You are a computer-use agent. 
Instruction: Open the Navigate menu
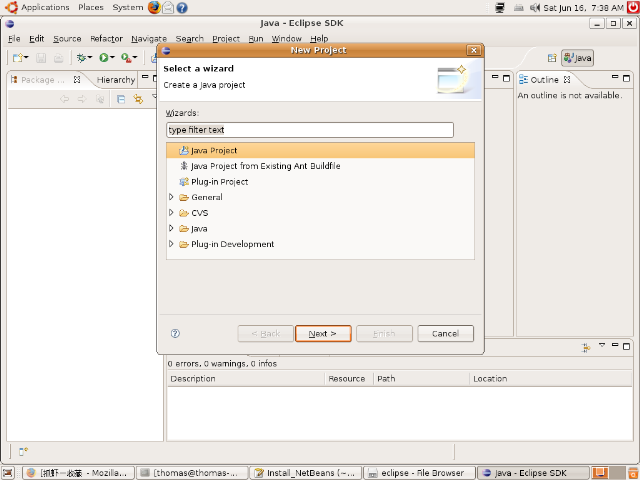coord(149,39)
